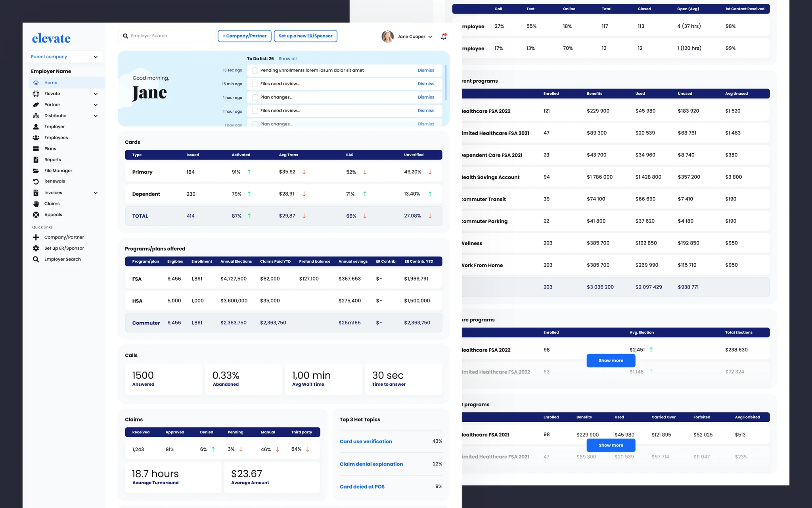
Task: Open the Claim denial explanation hot topic
Action: tap(371, 464)
